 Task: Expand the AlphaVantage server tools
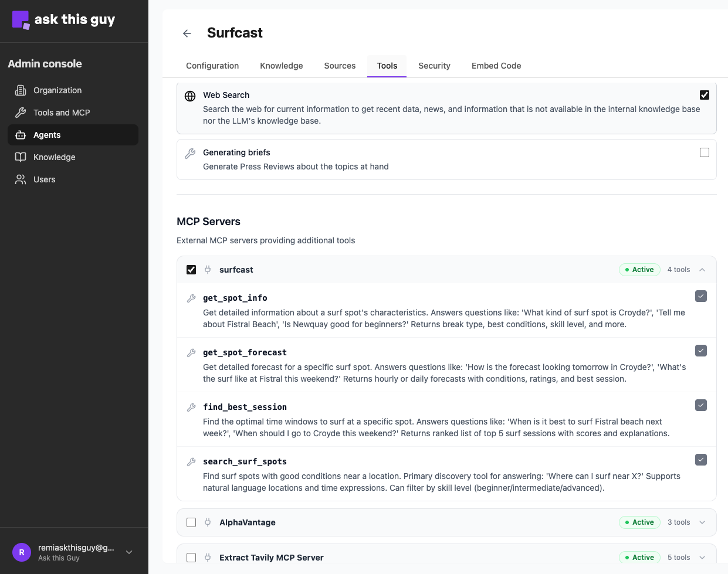[702, 522]
